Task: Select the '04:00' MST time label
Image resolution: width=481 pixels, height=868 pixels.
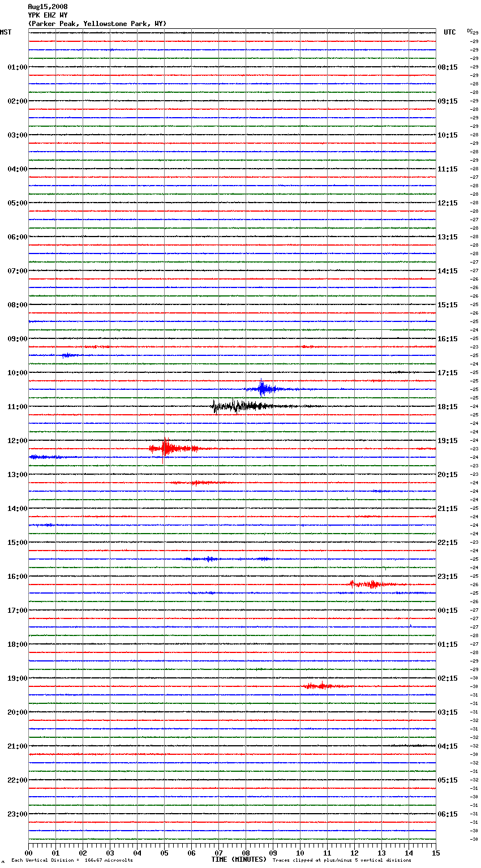Action: (18, 169)
